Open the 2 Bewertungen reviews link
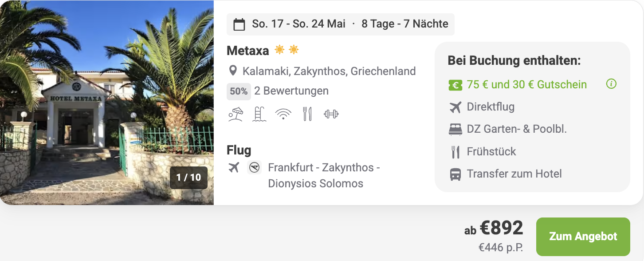644x261 pixels. point(291,91)
